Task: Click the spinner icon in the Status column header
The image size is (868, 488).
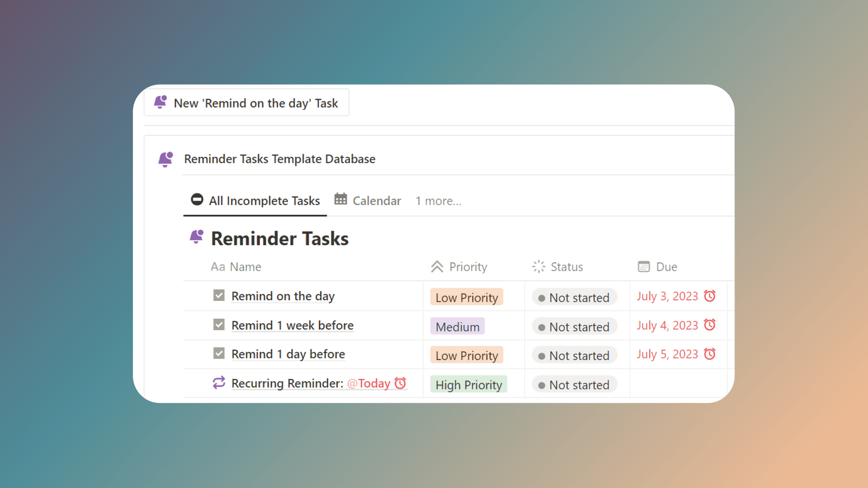Action: 538,266
